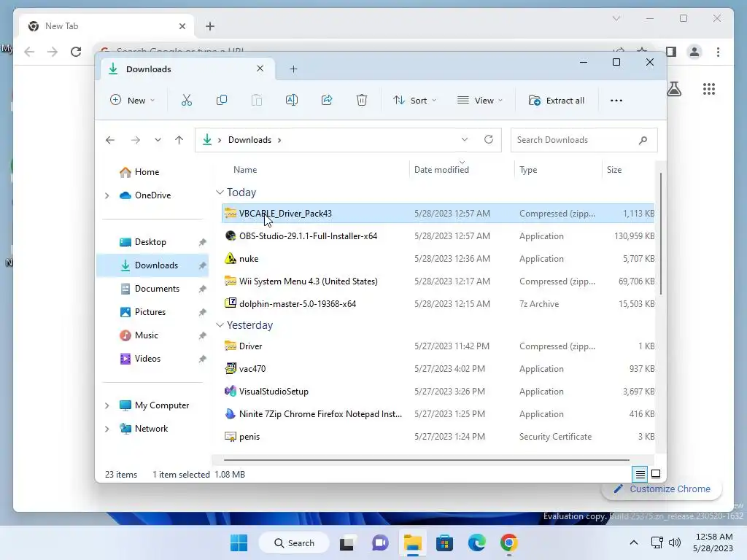Select VisualStudioSetup file
The image size is (747, 560).
[438, 392]
